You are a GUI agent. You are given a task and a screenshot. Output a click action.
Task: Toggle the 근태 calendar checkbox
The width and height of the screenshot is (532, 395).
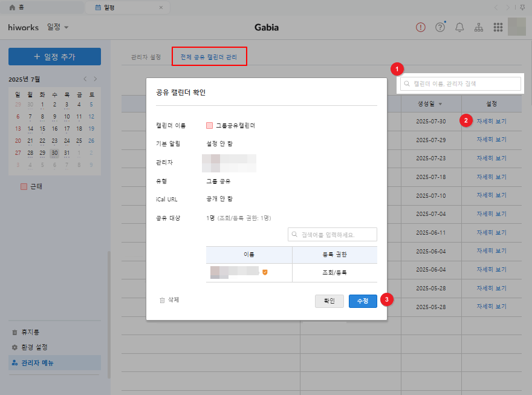pos(24,187)
